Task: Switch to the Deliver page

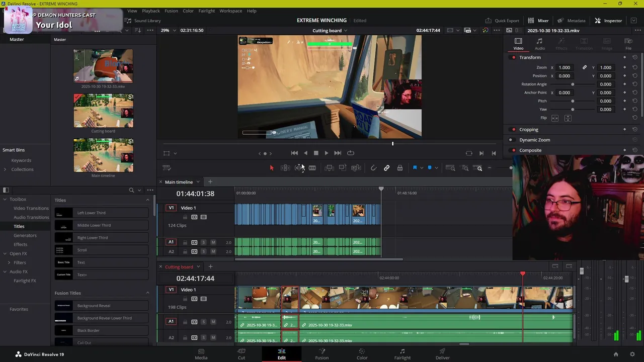Action: 443,354
